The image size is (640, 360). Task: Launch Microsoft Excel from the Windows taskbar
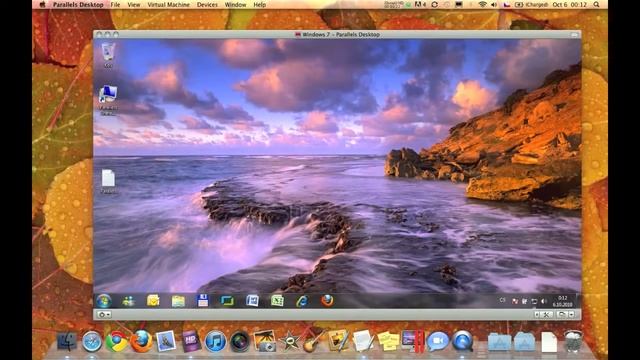tap(277, 301)
